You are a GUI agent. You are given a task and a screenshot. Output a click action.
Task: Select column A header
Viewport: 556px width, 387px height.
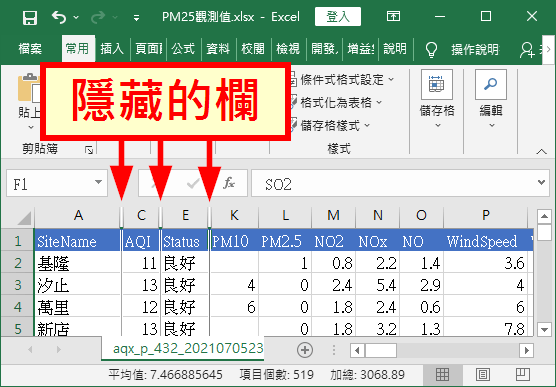[x=78, y=215]
